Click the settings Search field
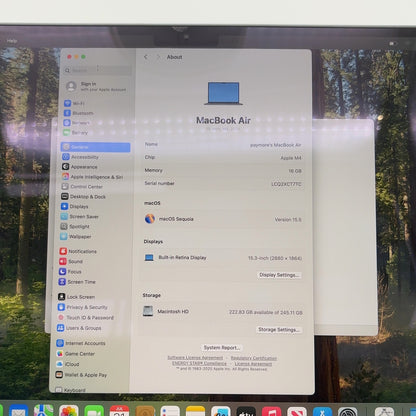Viewport: 416px width, 416px height. pos(98,70)
